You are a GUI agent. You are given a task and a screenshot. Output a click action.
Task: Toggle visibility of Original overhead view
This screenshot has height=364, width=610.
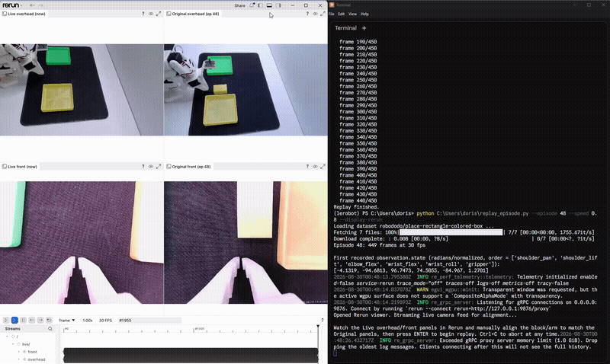click(x=315, y=14)
